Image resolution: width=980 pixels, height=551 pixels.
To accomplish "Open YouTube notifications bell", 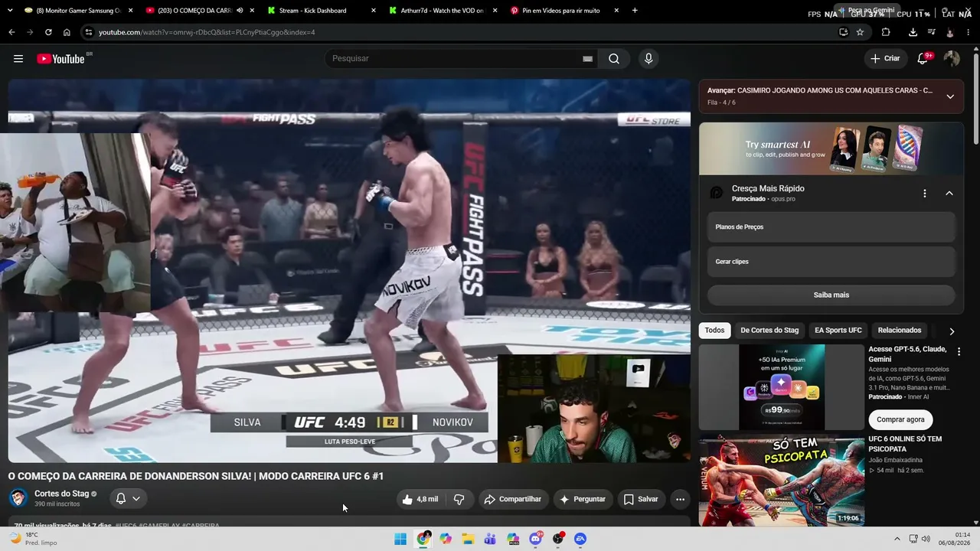I will point(923,59).
